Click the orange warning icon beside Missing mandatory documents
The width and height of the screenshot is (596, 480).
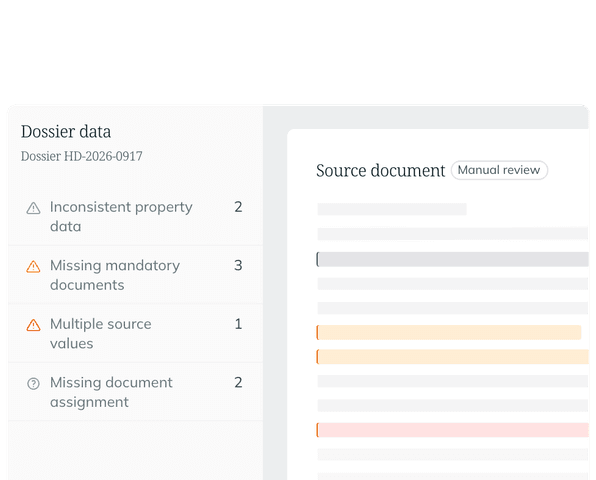(x=33, y=266)
